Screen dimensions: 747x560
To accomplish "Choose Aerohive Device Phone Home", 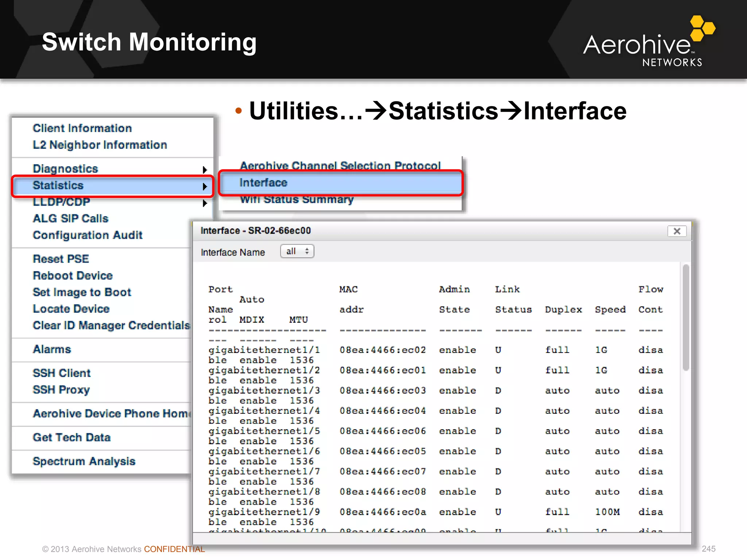I will 112,413.
